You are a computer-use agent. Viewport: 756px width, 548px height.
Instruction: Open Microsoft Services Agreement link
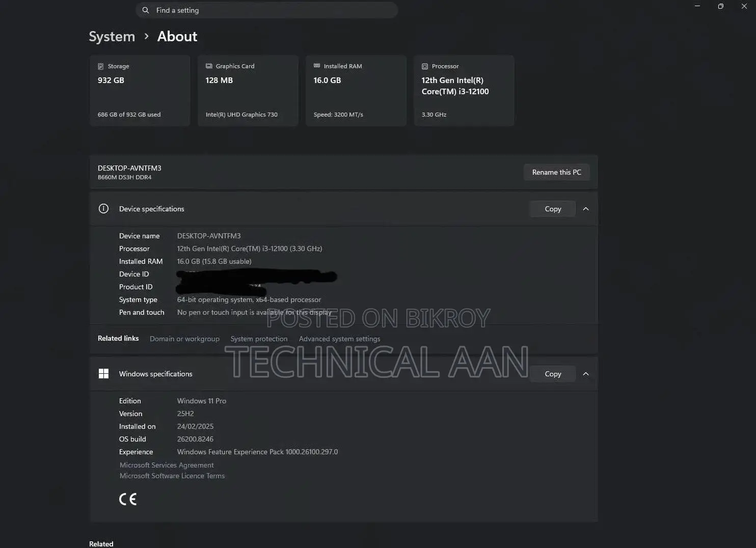(x=167, y=465)
